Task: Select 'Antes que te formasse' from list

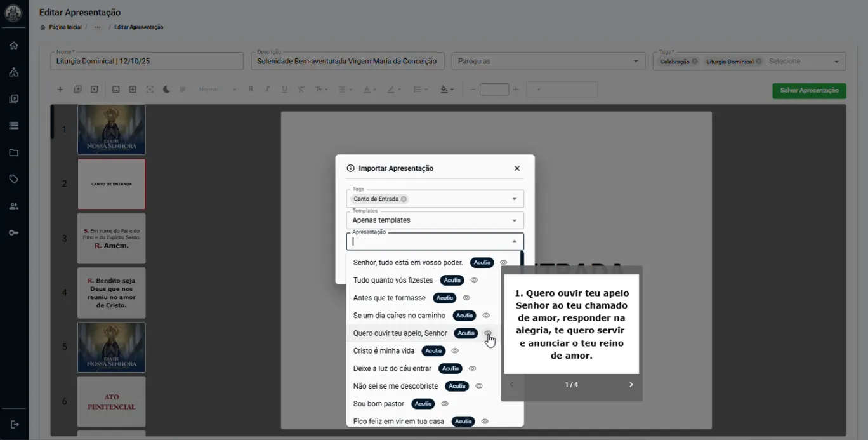Action: [x=389, y=298]
